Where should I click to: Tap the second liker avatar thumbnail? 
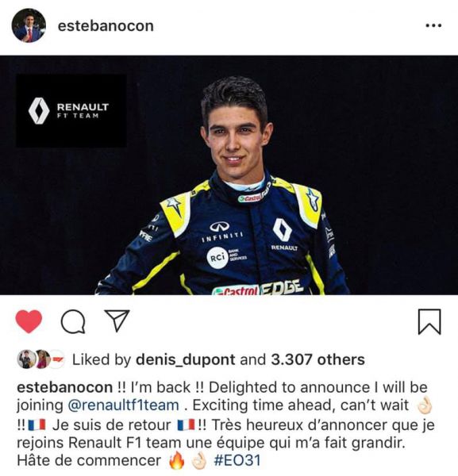(42, 359)
